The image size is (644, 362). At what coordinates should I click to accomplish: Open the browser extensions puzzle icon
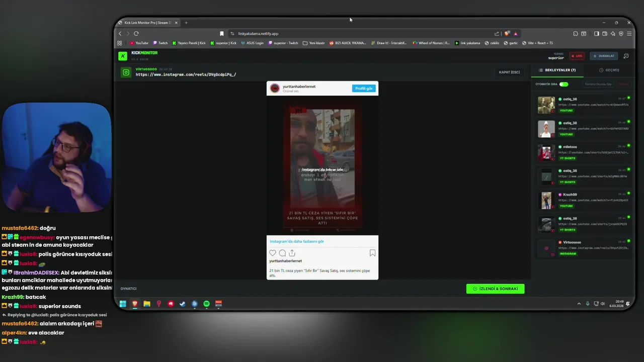[x=575, y=34]
